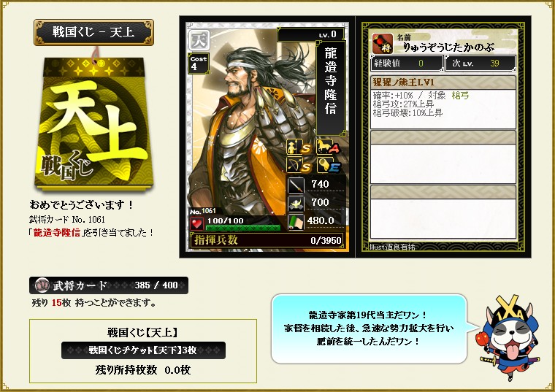Click the attack sword stat icon

296,185
